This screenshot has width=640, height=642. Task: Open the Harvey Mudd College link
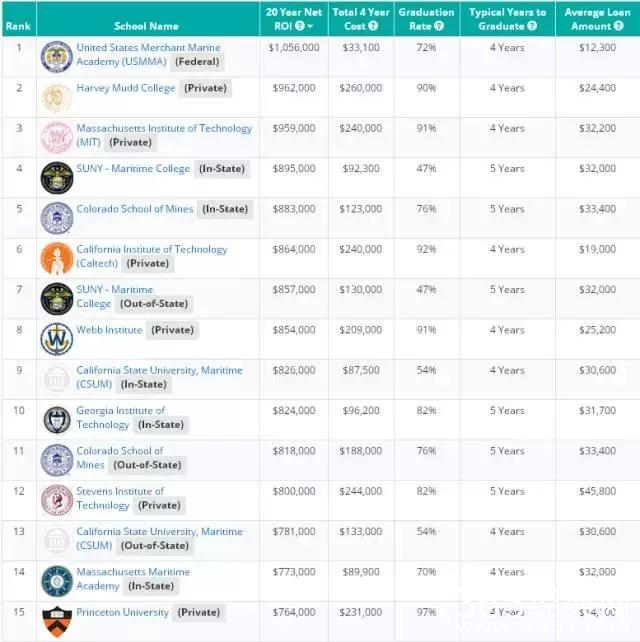pyautogui.click(x=125, y=88)
